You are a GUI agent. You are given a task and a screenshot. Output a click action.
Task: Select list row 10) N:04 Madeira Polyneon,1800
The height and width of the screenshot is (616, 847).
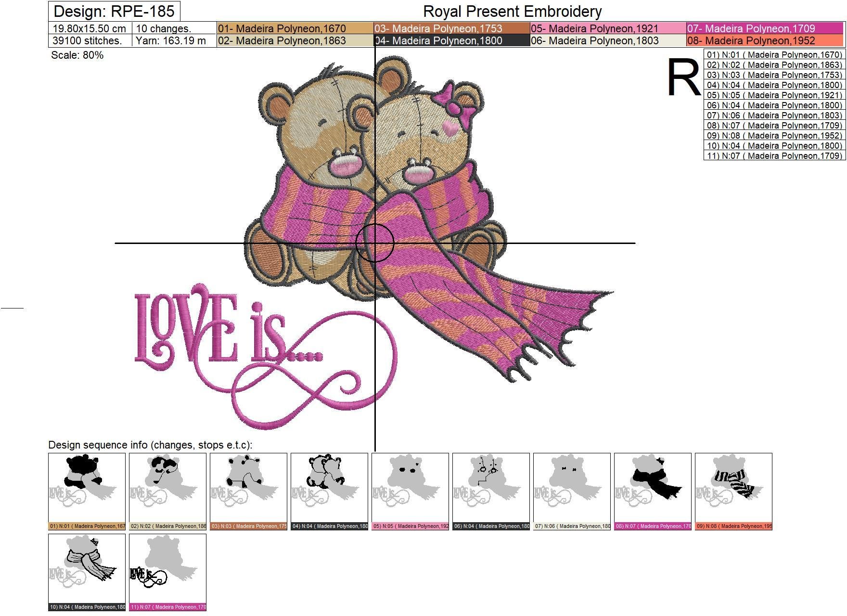pos(775,146)
